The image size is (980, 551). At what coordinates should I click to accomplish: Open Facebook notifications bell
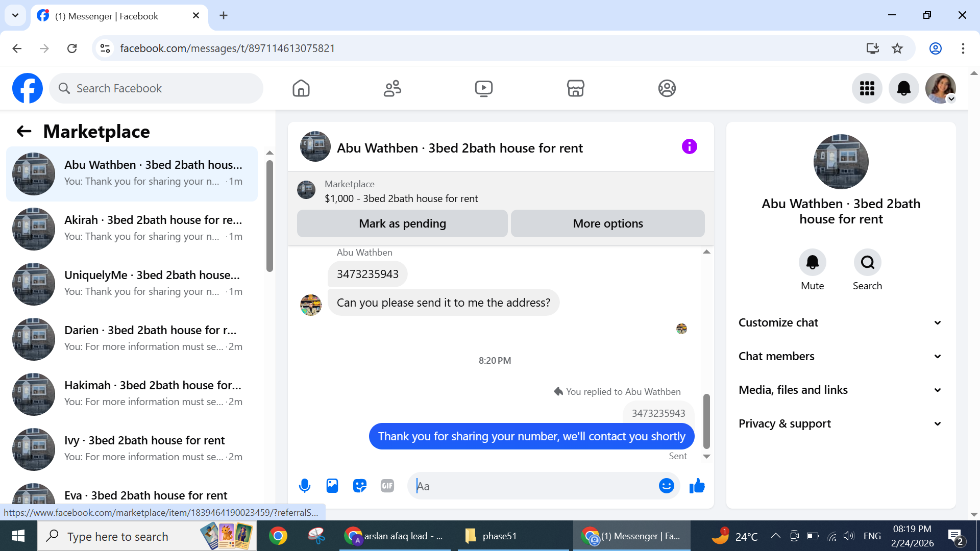pos(903,88)
